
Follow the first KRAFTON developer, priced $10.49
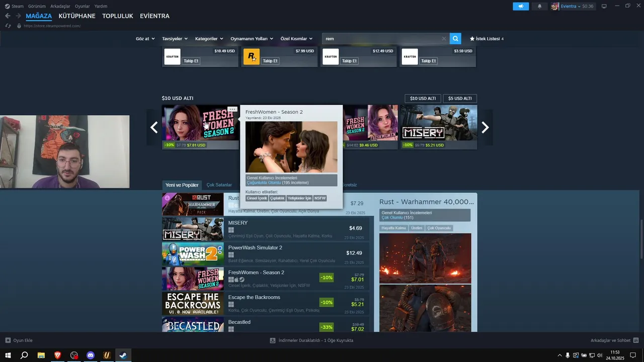(x=191, y=61)
